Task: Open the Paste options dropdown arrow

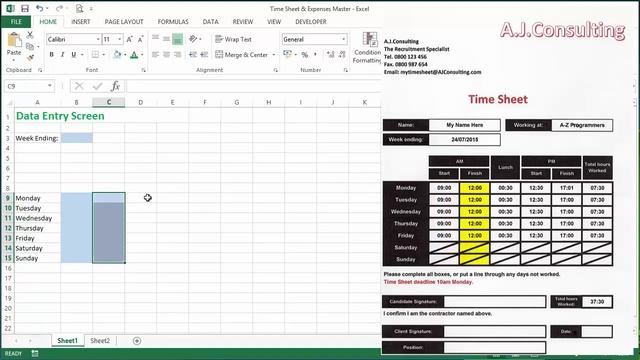Action: (14, 61)
